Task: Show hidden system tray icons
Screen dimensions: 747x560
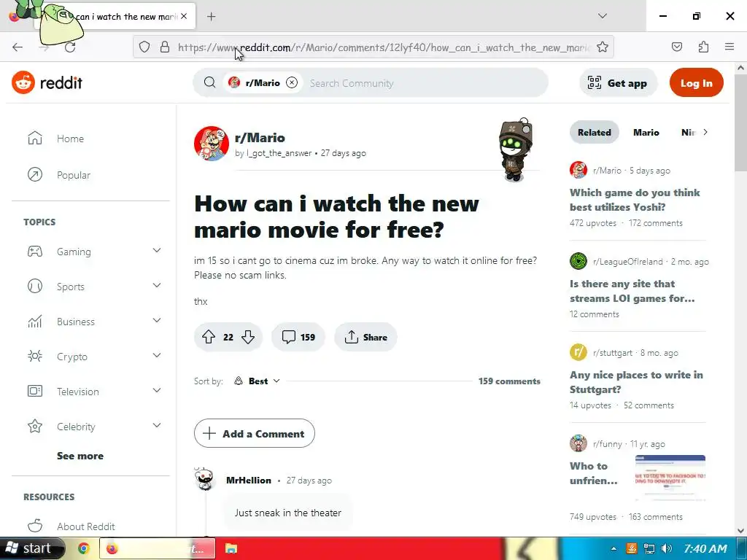Action: point(614,548)
